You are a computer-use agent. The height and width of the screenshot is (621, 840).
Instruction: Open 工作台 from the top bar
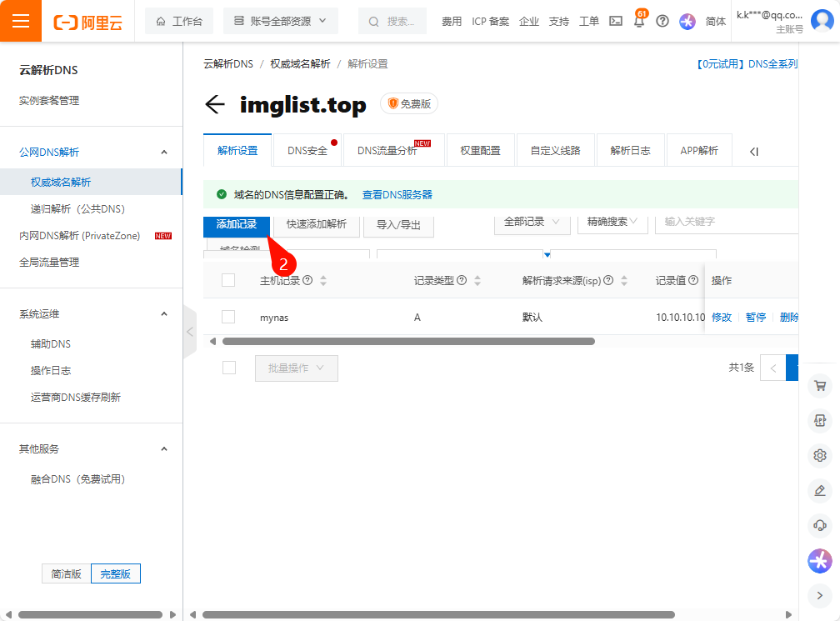179,21
